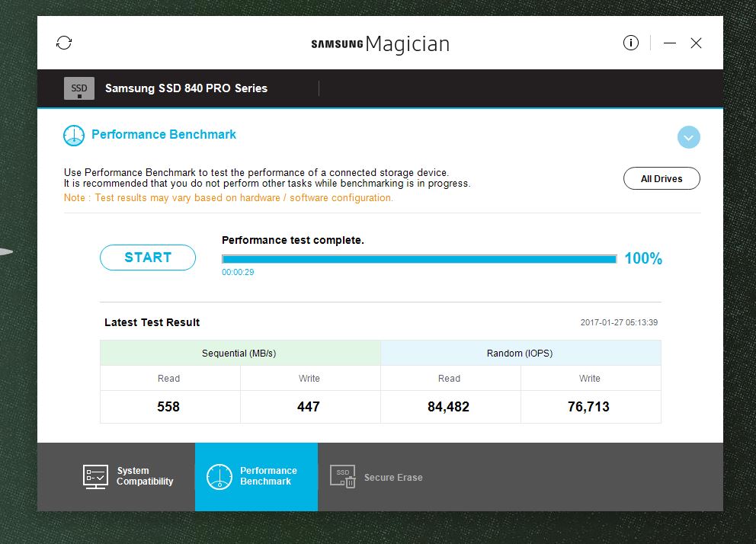This screenshot has width=756, height=544.
Task: Click the Samsung Magician title logo
Action: (380, 44)
